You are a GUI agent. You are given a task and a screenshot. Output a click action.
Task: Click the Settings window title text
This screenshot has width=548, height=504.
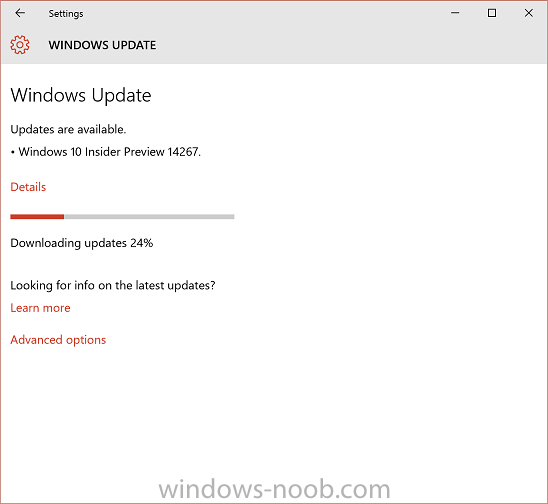pyautogui.click(x=66, y=14)
